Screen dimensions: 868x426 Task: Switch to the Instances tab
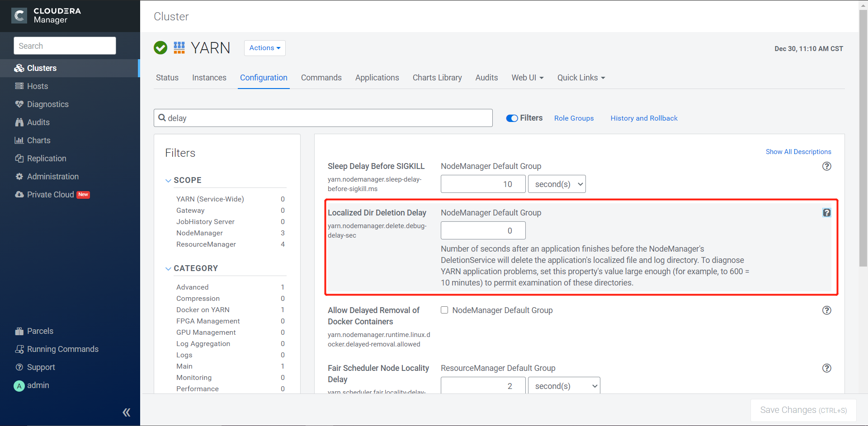tap(209, 78)
